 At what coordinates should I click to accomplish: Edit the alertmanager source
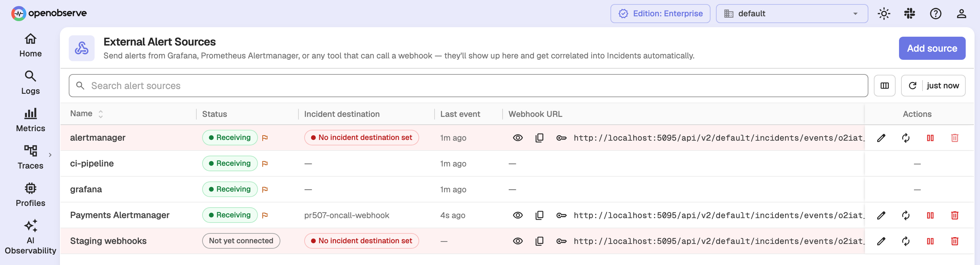click(x=881, y=138)
